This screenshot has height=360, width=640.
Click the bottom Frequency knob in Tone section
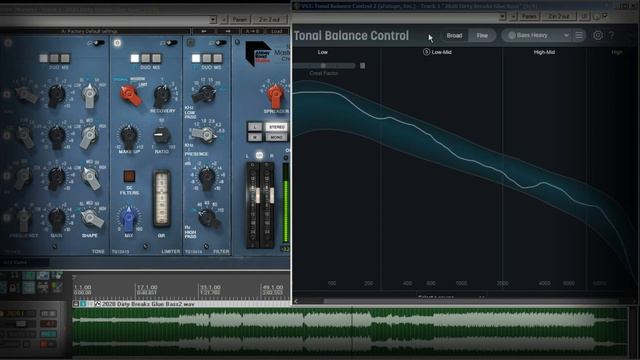point(24,220)
